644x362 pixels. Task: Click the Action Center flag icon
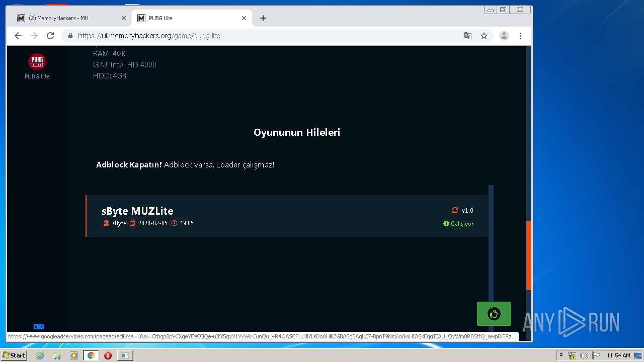click(596, 355)
